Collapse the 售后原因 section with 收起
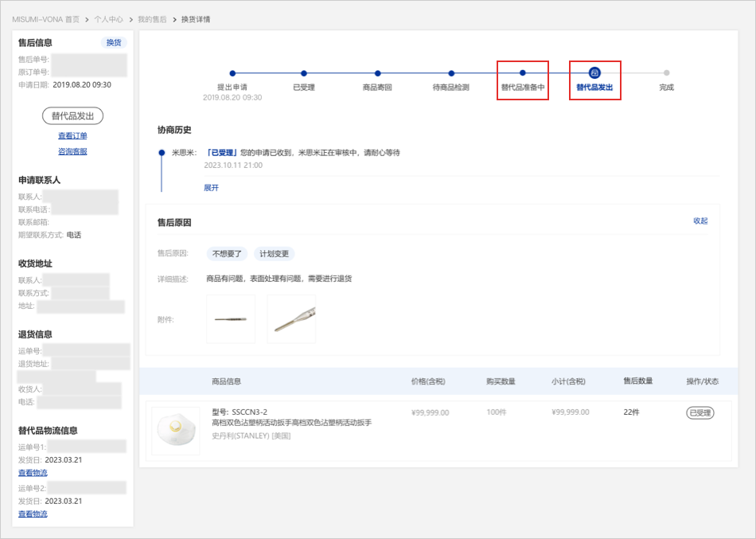This screenshot has width=756, height=539. [x=700, y=221]
